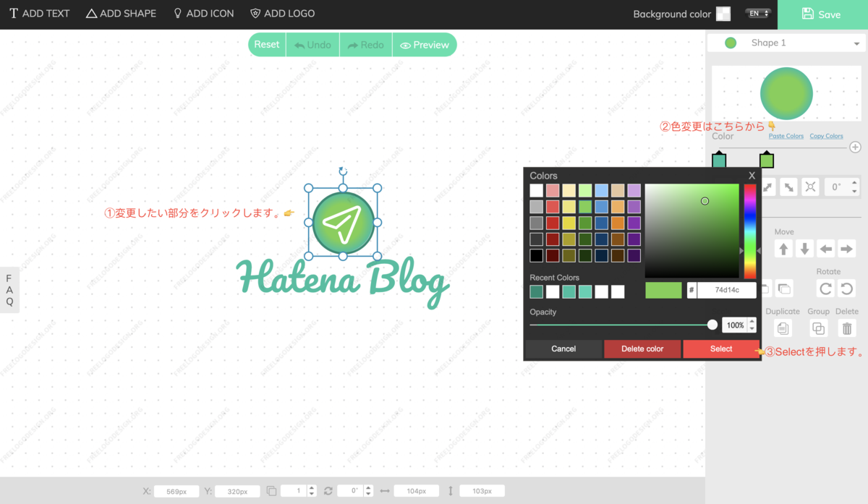Click the Opacity slider handle
Screen dimensions: 868x504
pyautogui.click(x=712, y=325)
